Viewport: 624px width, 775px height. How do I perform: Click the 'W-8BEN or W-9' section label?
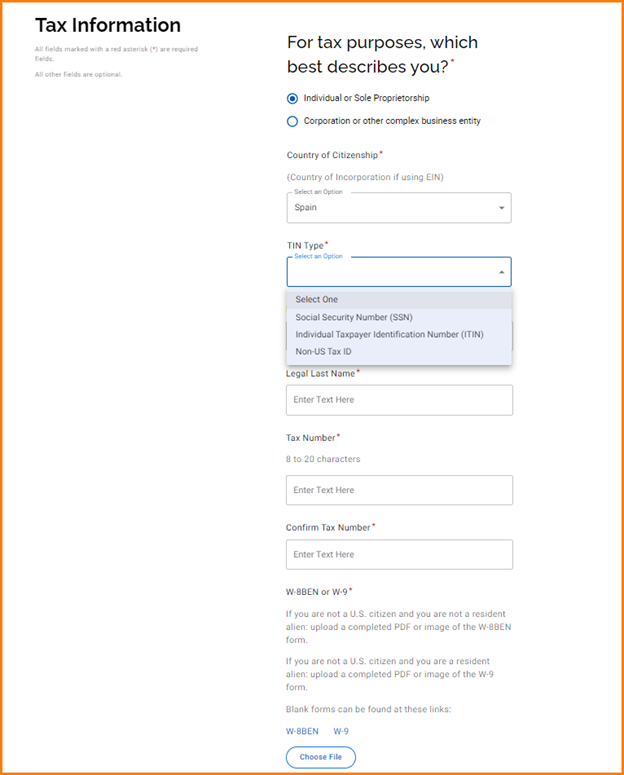[316, 591]
